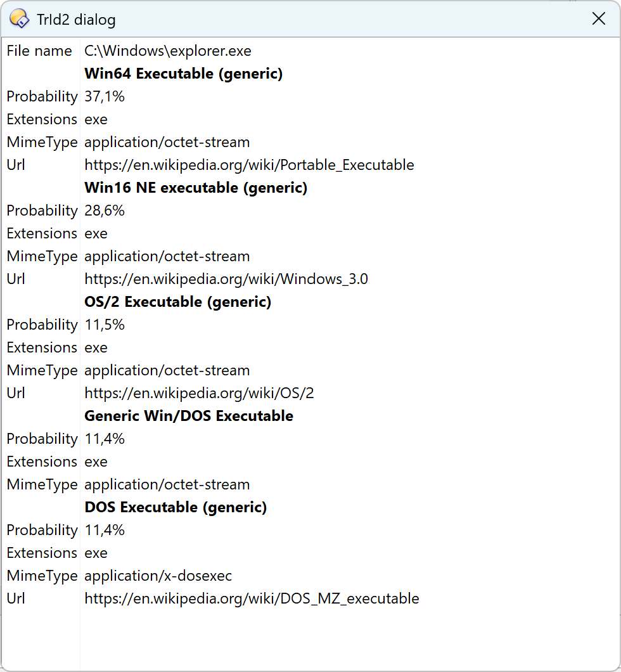621x672 pixels.
Task: Open the DOS_MZ_executable Wikipedia URL
Action: (252, 598)
